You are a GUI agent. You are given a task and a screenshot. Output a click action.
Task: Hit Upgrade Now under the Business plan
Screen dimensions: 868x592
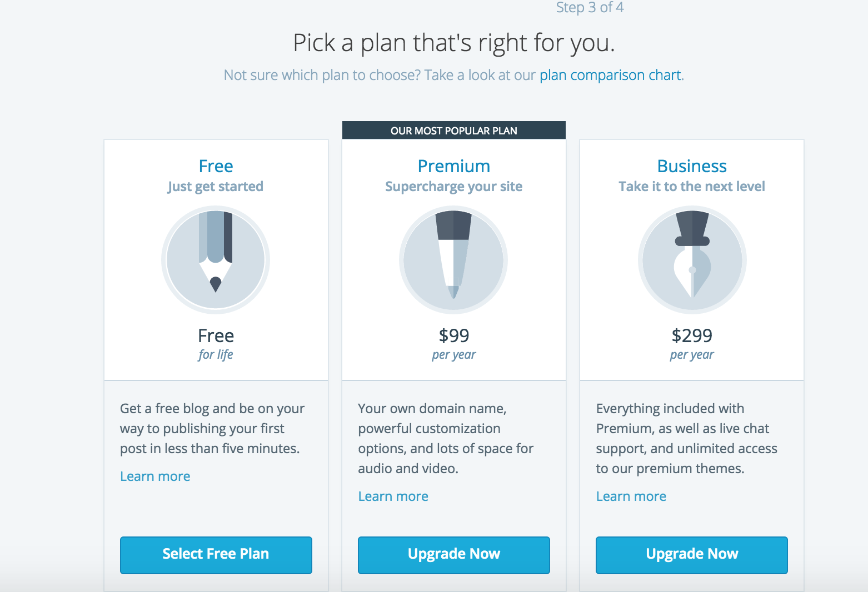(691, 554)
